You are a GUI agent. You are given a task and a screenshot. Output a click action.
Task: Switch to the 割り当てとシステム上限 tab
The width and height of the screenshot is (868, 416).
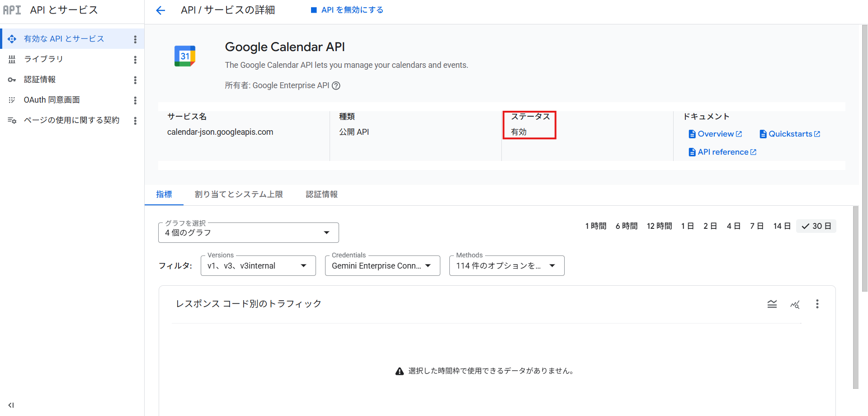click(239, 194)
